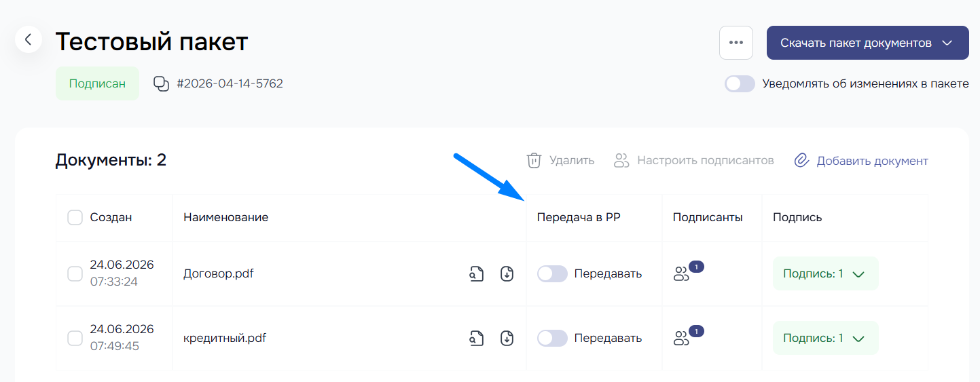
Task: Open signers icon for Договор.pdf row
Action: pos(681,274)
